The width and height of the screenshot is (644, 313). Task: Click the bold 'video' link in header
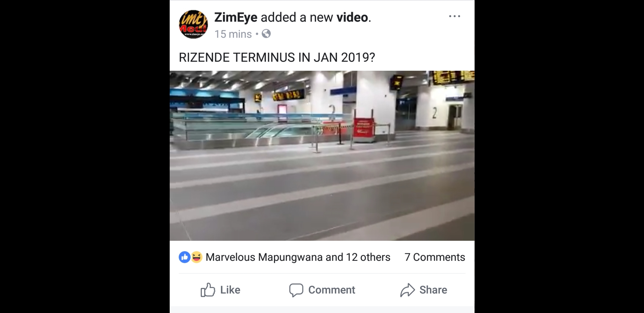(352, 17)
